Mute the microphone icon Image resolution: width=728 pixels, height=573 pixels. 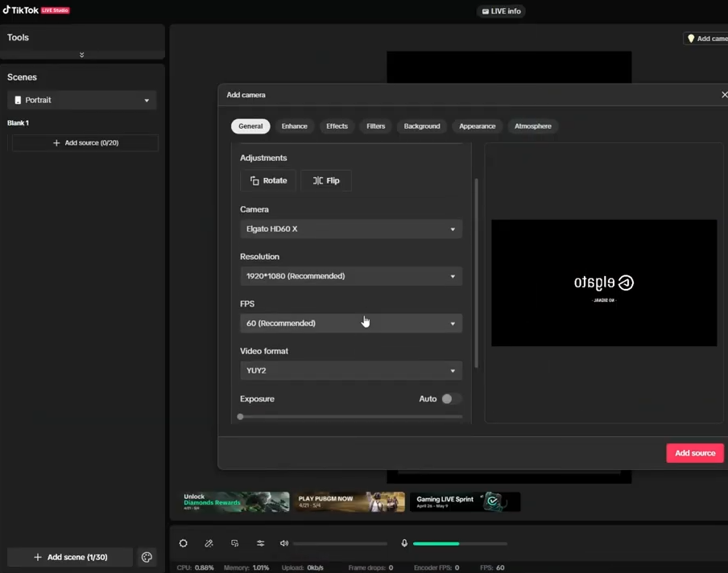point(404,543)
